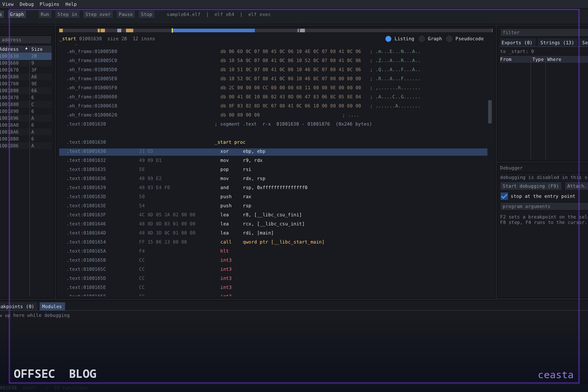The height and width of the screenshot is (392, 588).
Task: Click the widest orange segment in navigation band
Action: 129,30
